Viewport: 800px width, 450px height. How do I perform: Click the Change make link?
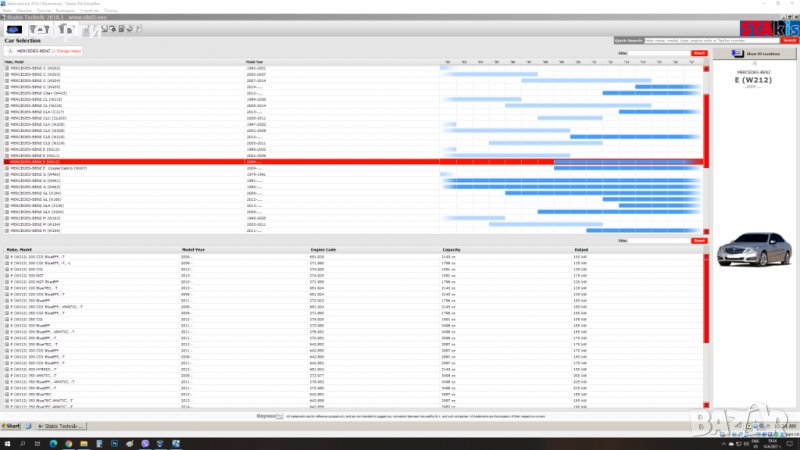(64, 50)
